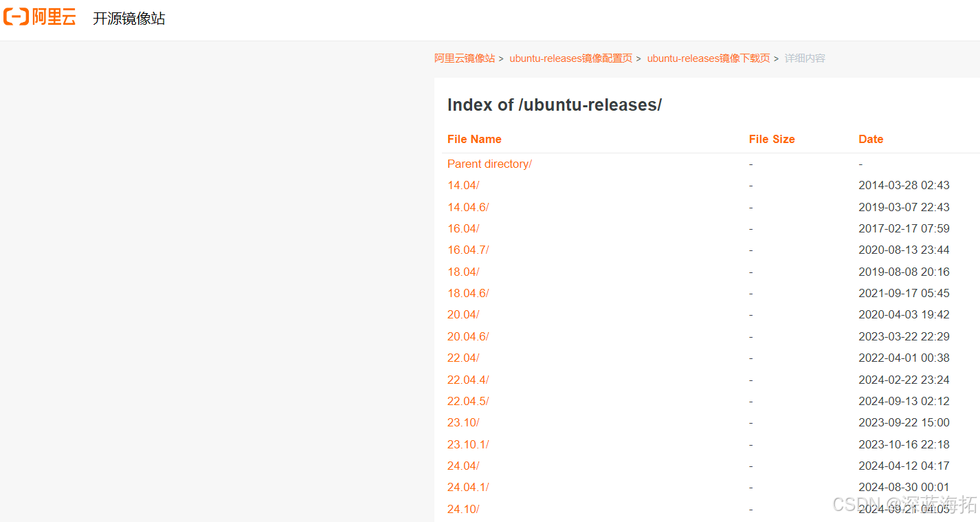
Task: Open the 20.04.6/ directory
Action: [x=468, y=336]
